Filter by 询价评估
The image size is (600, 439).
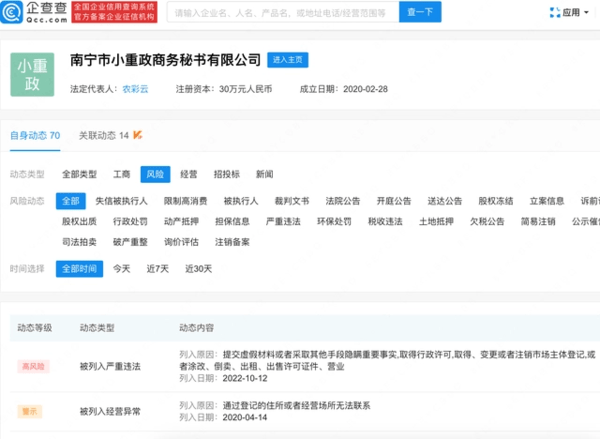pos(181,242)
